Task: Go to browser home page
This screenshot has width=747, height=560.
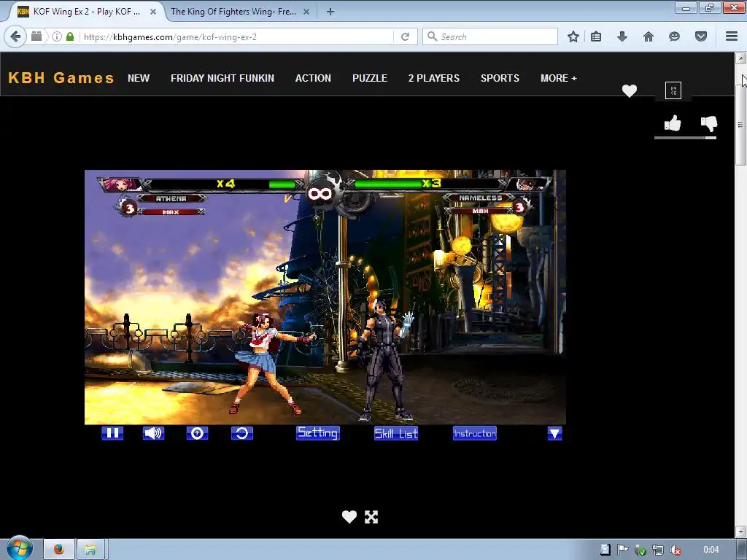Action: (649, 36)
